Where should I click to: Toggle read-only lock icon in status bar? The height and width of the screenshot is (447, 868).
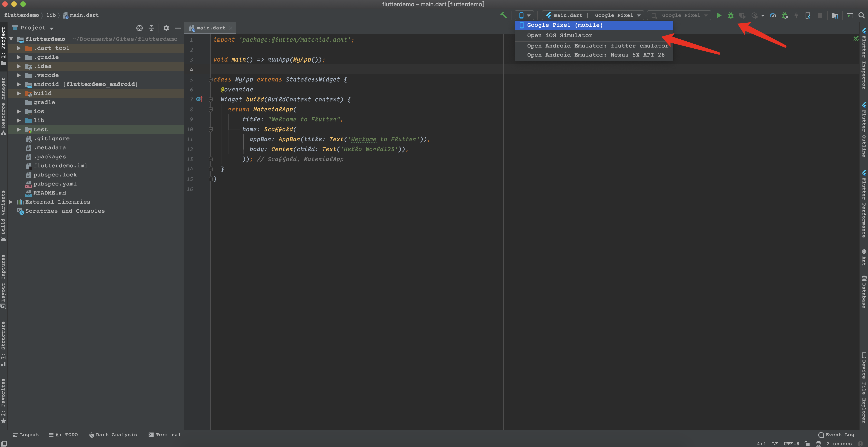pos(807,444)
